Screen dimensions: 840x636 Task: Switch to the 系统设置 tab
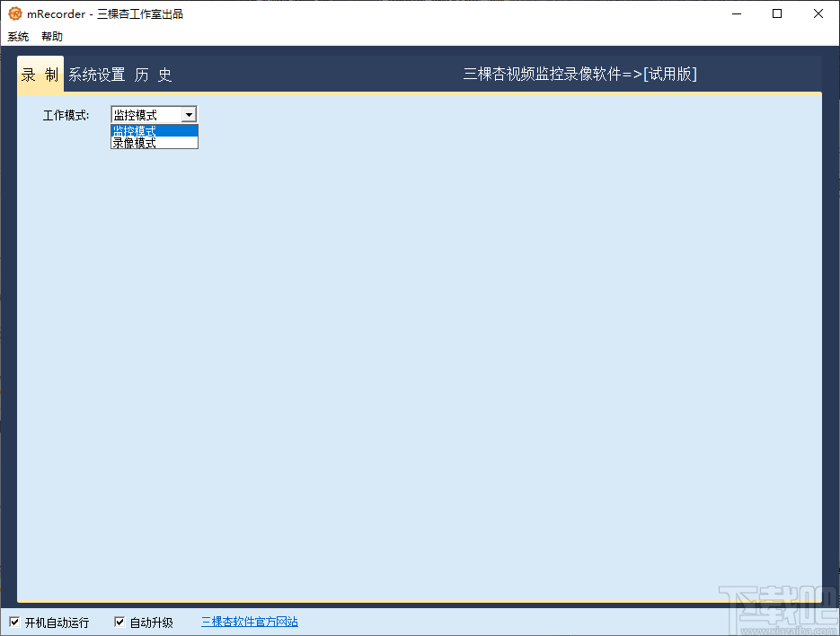[94, 75]
